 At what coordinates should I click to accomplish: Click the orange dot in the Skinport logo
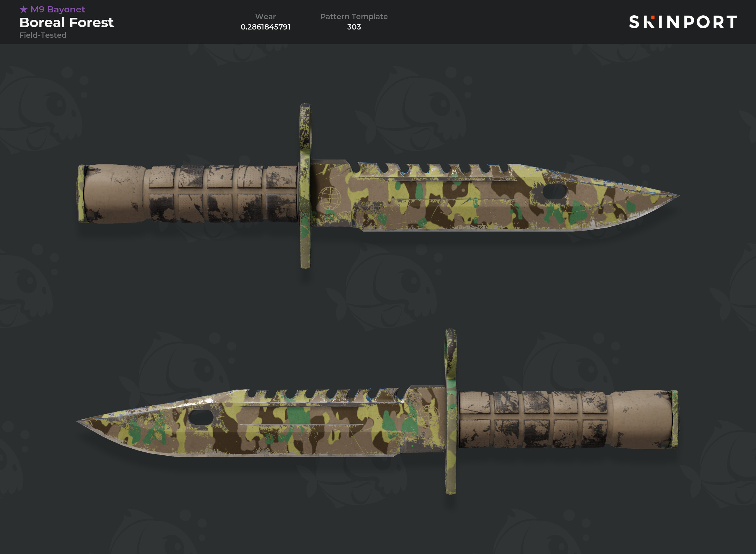[653, 17]
